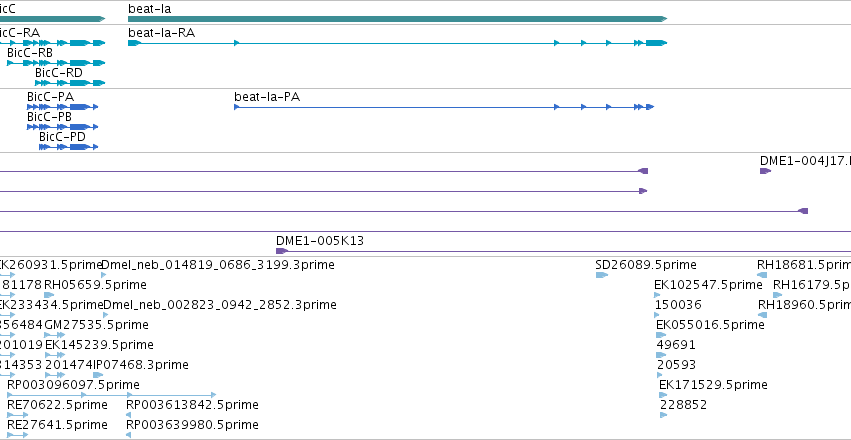The image size is (851, 440).
Task: Click the RP003639980.5prime EST label
Action: (192, 424)
